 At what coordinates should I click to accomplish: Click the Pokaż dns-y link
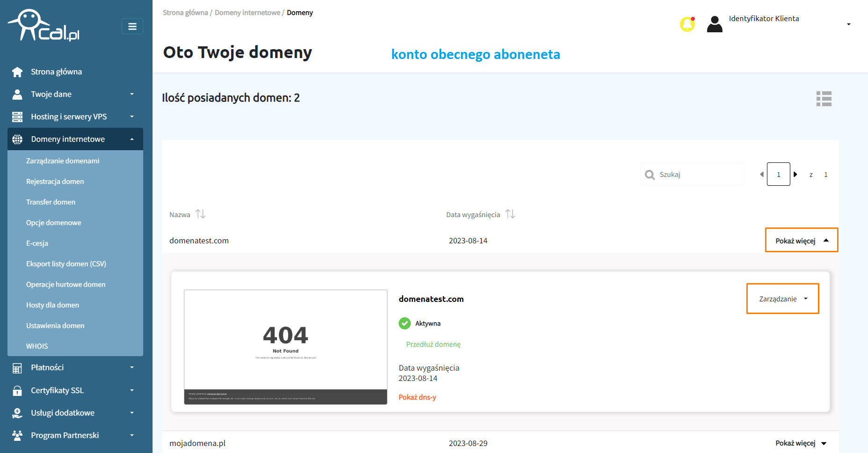pos(417,397)
